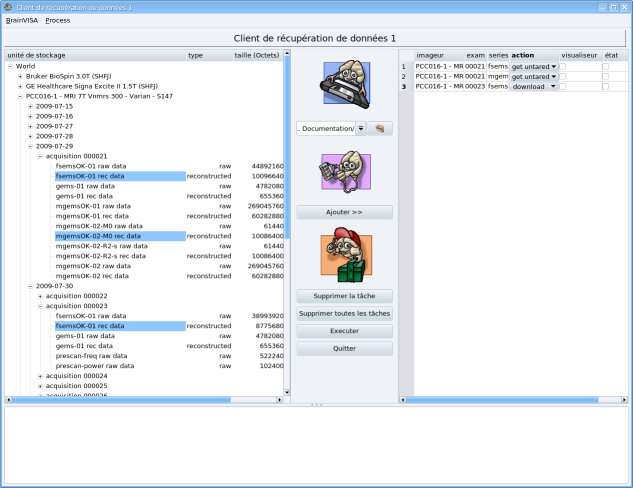Image resolution: width=633 pixels, height=488 pixels.
Task: Click the 'taille (Octets)' column header
Action: (256, 55)
